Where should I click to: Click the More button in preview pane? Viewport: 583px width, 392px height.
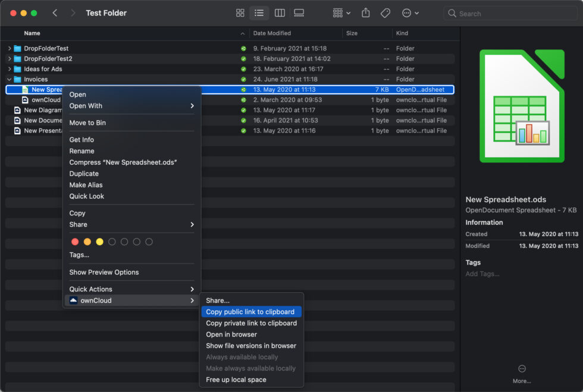tap(522, 373)
